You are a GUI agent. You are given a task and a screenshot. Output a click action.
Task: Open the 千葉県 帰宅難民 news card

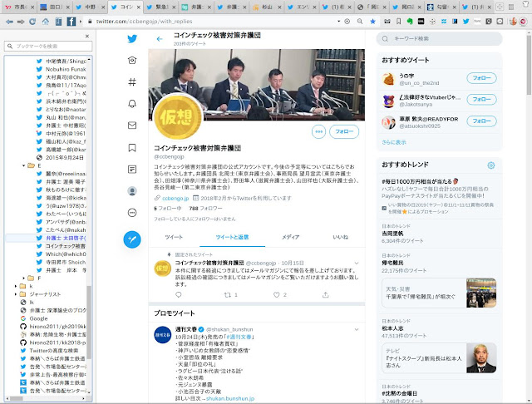(x=439, y=293)
